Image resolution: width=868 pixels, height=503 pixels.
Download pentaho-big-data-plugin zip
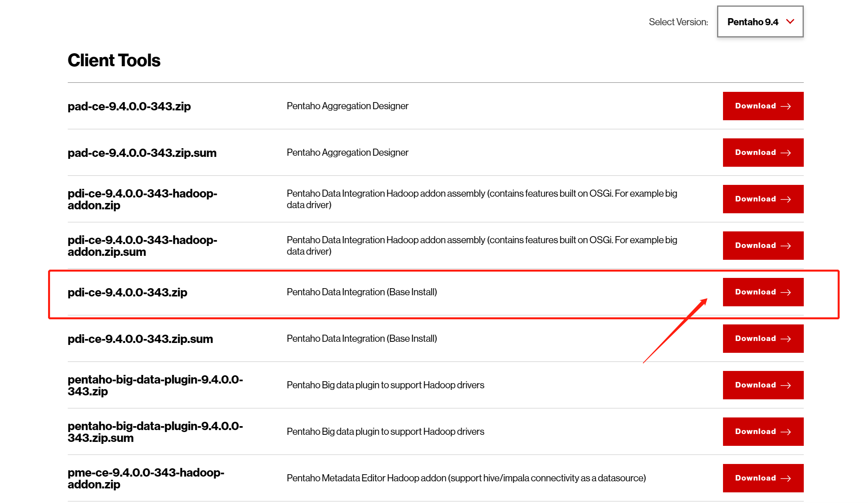coord(762,385)
